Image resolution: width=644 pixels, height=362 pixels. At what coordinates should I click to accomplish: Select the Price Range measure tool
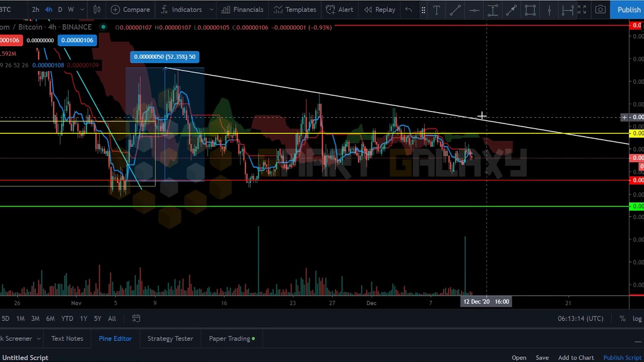coord(493,10)
